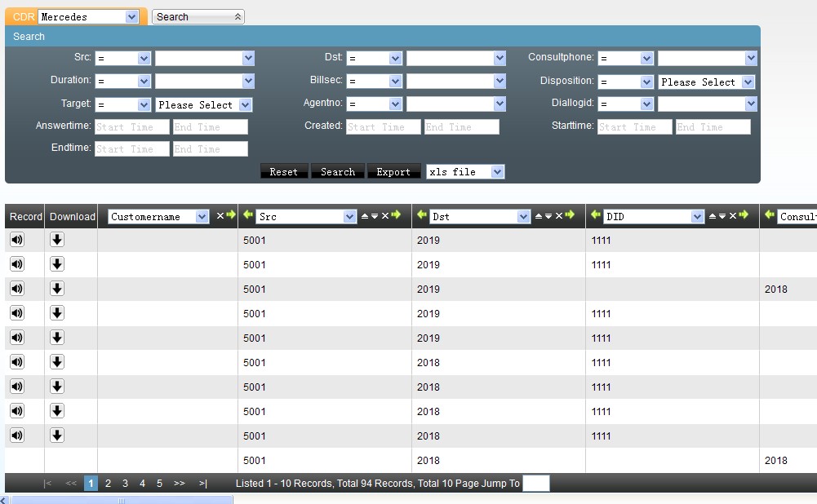This screenshot has width=817, height=504.
Task: Play the recording in the ninth row
Action: click(17, 435)
